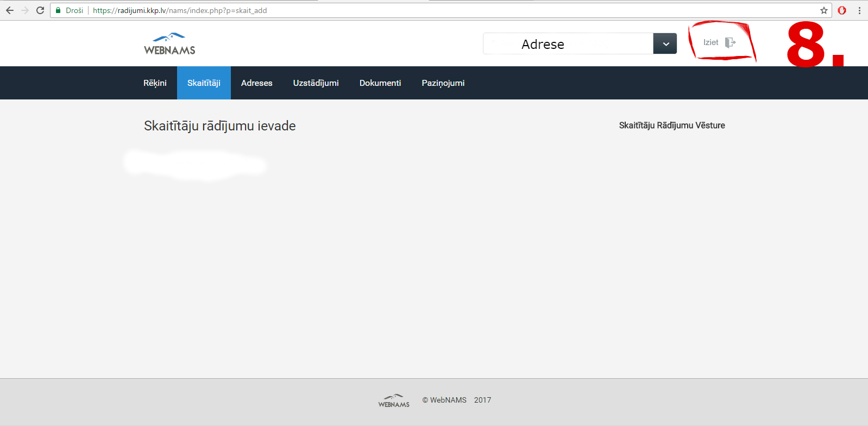Viewport: 868px width, 426px height.
Task: Open the Adrese selection field
Action: (x=568, y=43)
